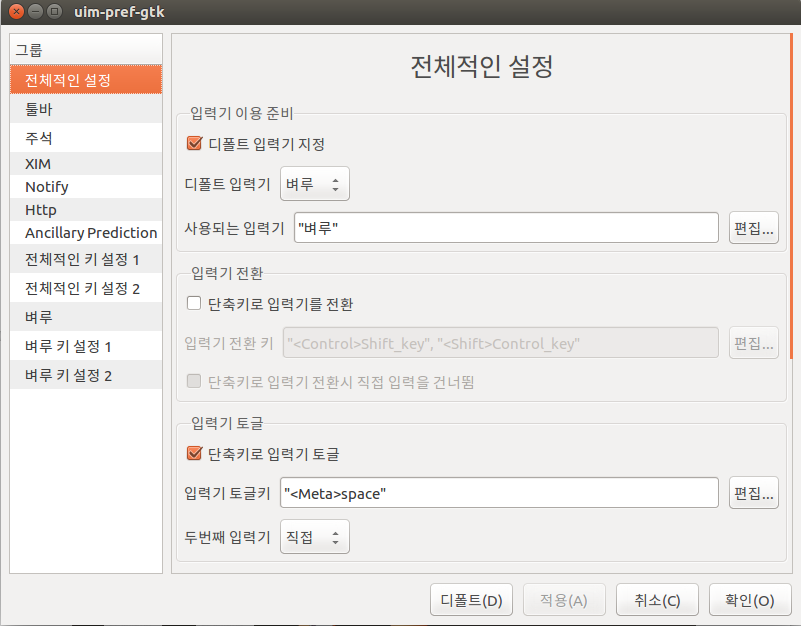
Task: Minimize the uim-pref-gtk window
Action: click(35, 11)
